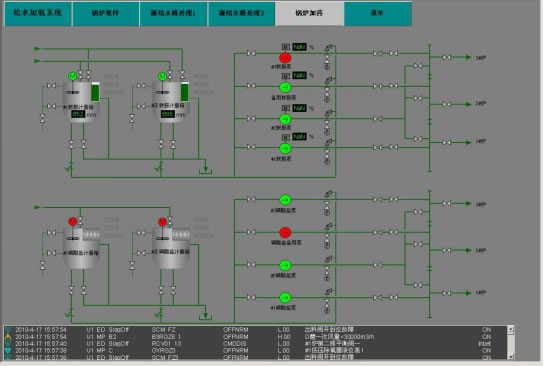Screen dimensions: 544x366
Task: Select the inlet valve before the #2 hydrazine pump
Action: click(x=252, y=119)
